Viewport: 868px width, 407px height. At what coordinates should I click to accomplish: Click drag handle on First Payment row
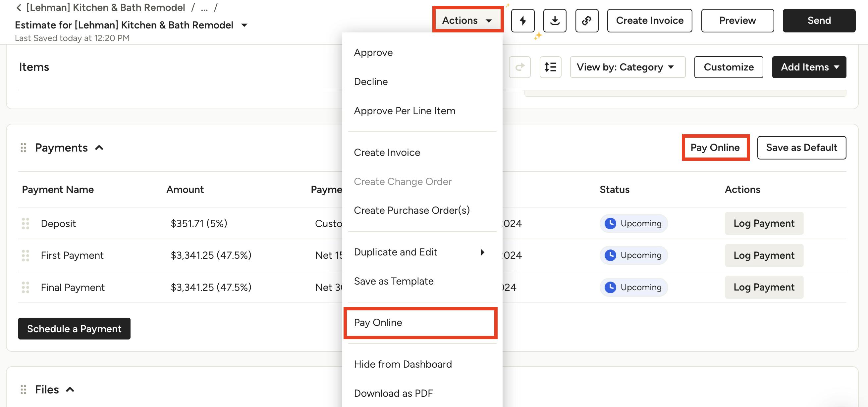tap(26, 255)
